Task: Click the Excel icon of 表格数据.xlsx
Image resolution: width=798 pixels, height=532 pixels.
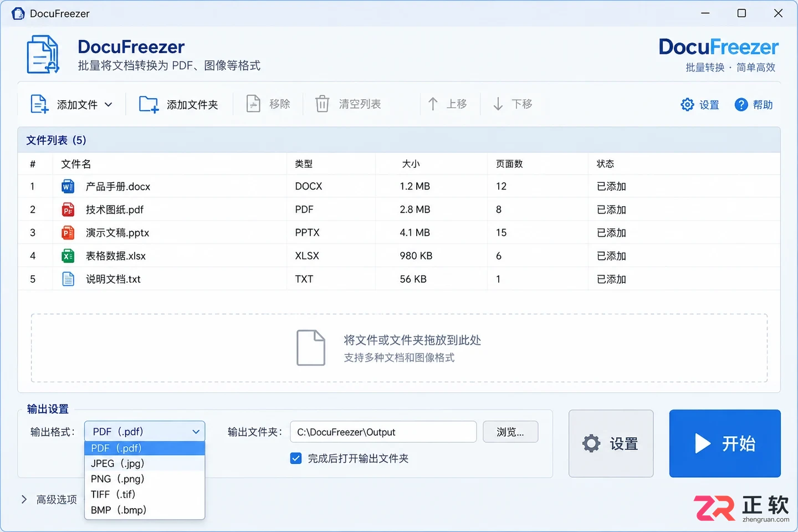Action: [x=68, y=256]
